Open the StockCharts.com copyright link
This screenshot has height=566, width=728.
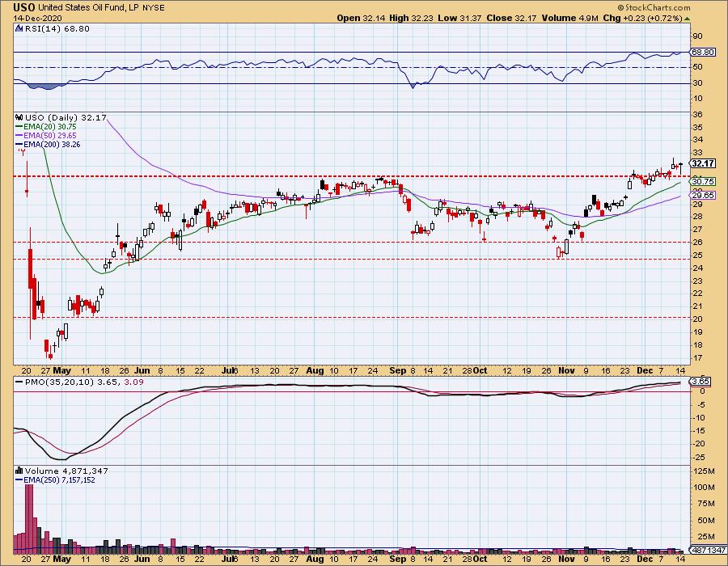click(654, 7)
